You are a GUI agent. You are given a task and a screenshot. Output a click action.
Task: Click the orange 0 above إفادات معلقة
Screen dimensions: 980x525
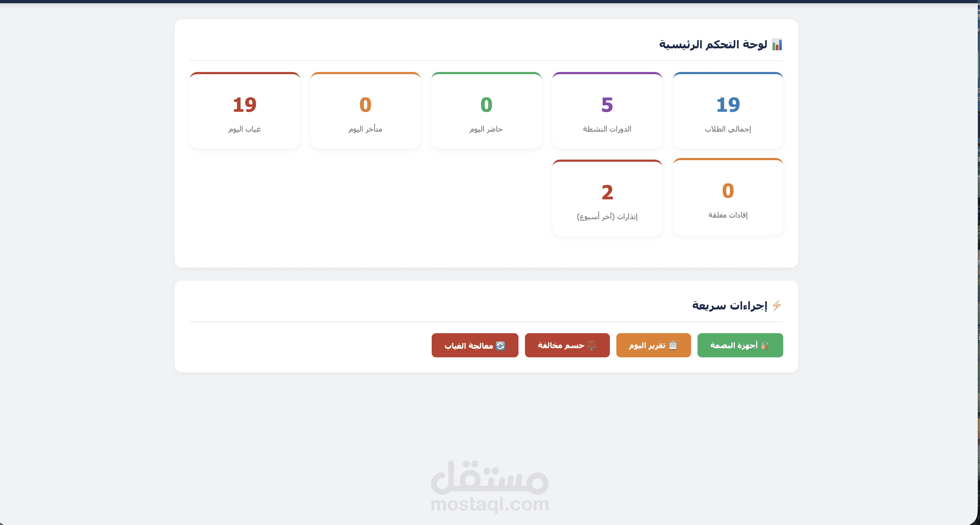728,190
